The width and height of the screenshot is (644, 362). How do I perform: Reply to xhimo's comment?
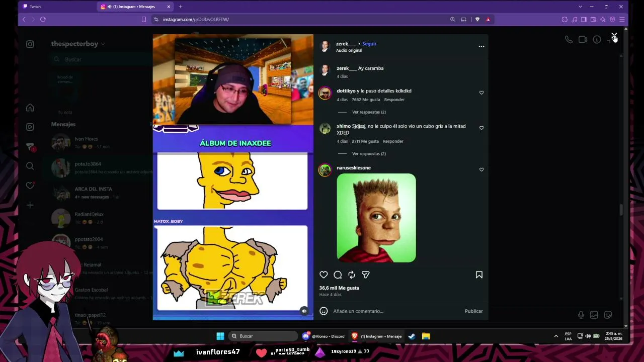[393, 141]
